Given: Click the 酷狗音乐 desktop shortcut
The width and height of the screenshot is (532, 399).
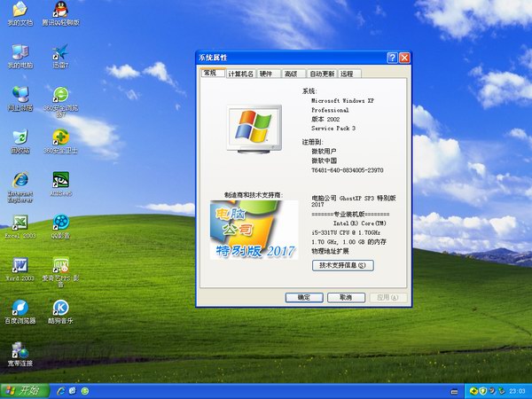Looking at the screenshot, I should pos(60,311).
